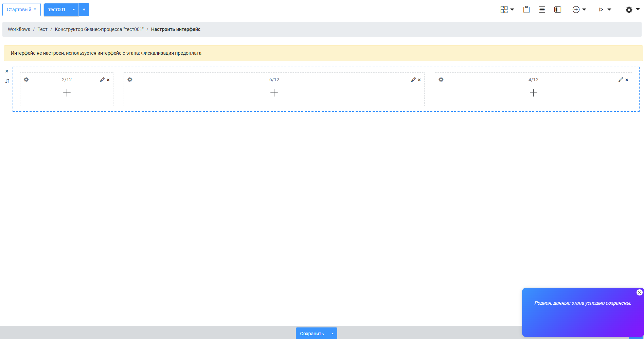
Task: Edit the 4/12 column with pencil icon
Action: click(x=621, y=80)
